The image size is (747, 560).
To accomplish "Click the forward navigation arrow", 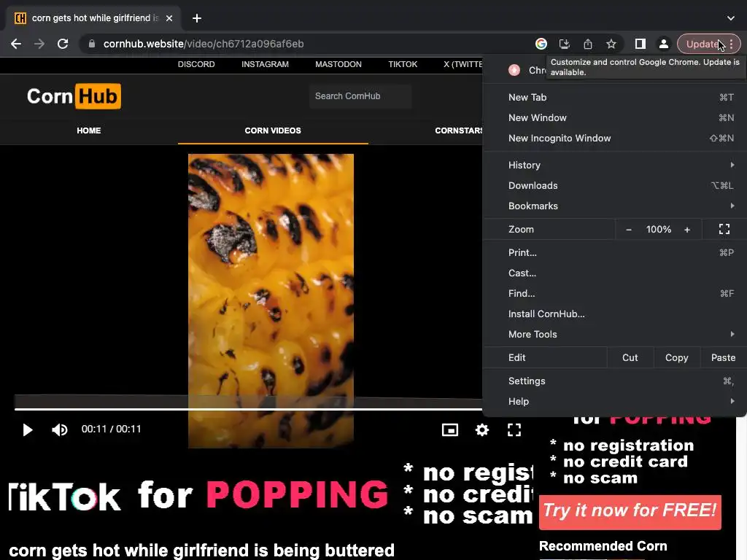I will [x=39, y=44].
